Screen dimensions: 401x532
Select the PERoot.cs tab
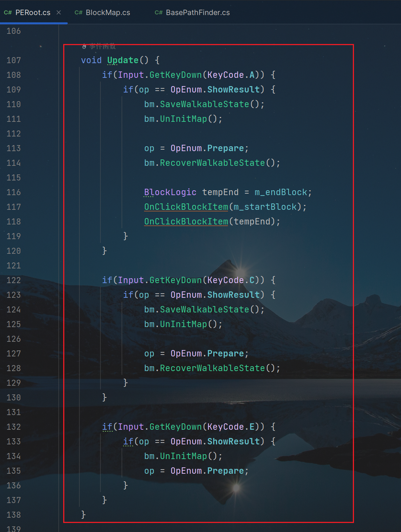click(33, 12)
